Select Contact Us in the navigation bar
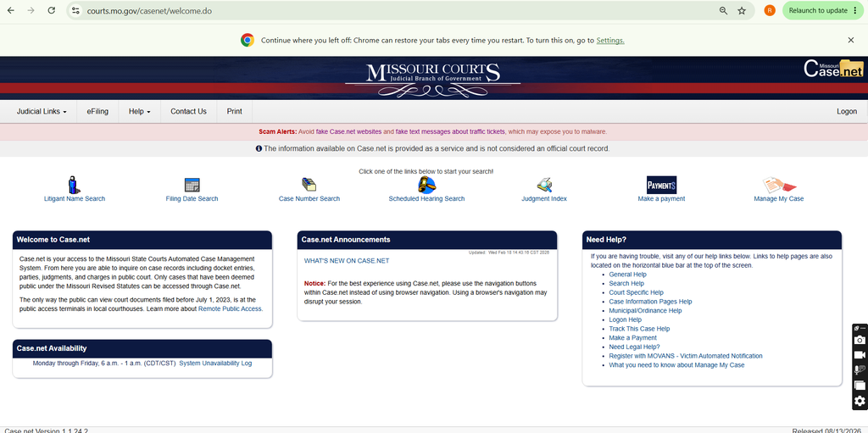 188,111
